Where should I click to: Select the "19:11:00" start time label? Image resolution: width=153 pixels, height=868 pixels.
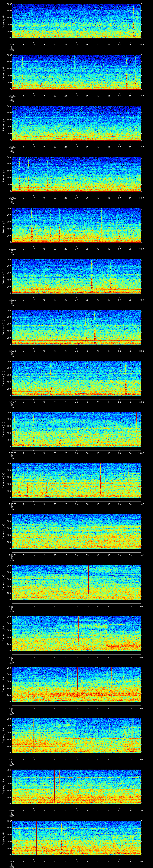pos(12,555)
